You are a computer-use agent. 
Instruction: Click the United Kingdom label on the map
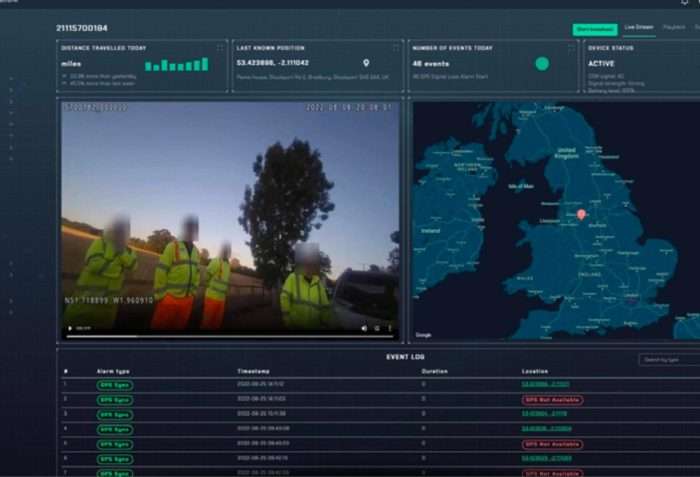(x=567, y=153)
